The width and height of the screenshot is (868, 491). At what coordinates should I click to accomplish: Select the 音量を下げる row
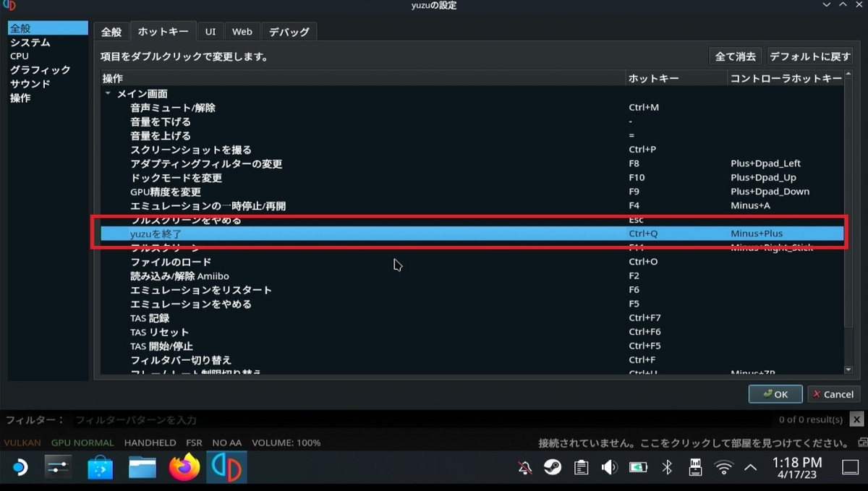472,121
